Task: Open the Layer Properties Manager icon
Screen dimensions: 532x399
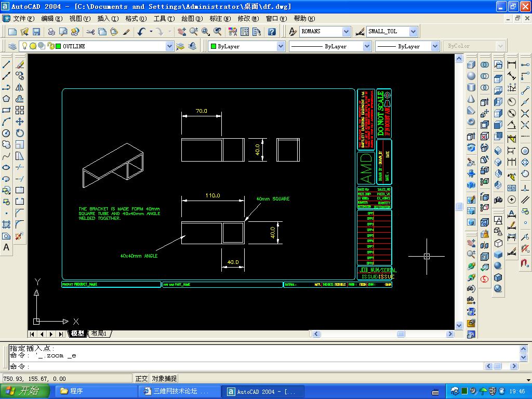Action: (x=12, y=46)
